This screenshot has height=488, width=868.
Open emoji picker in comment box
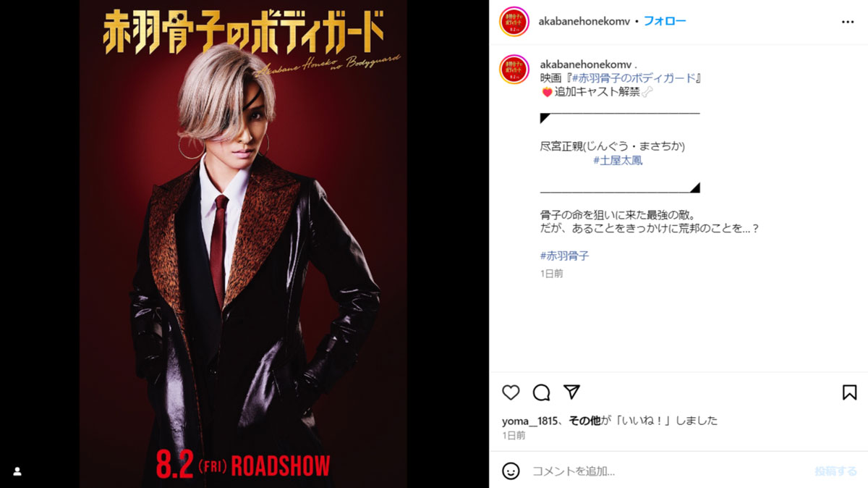tap(511, 471)
